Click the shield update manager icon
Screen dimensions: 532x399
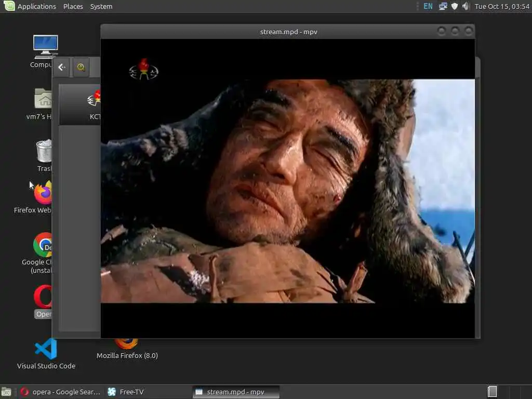(x=454, y=6)
